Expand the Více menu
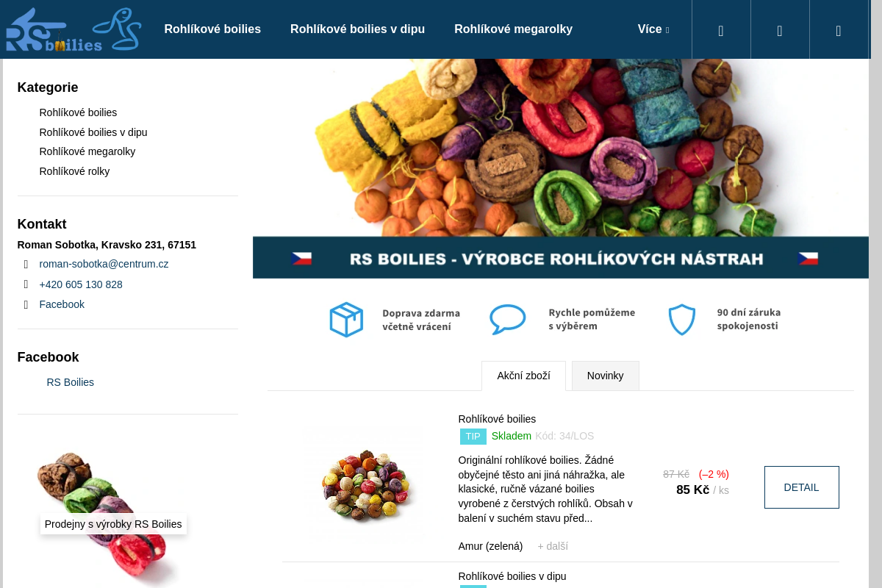This screenshot has height=588, width=882. point(653,29)
